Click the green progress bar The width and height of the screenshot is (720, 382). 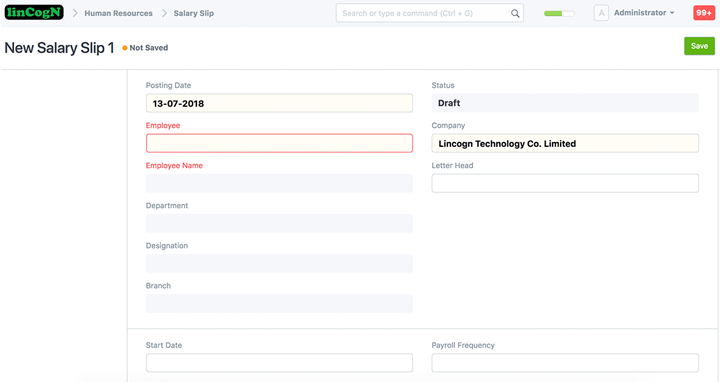(559, 13)
